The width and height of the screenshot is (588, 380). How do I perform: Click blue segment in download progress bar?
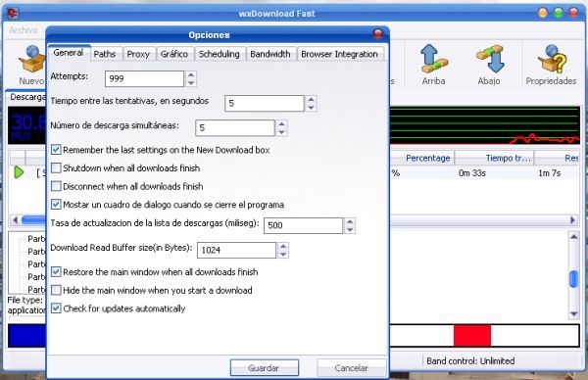(27, 335)
